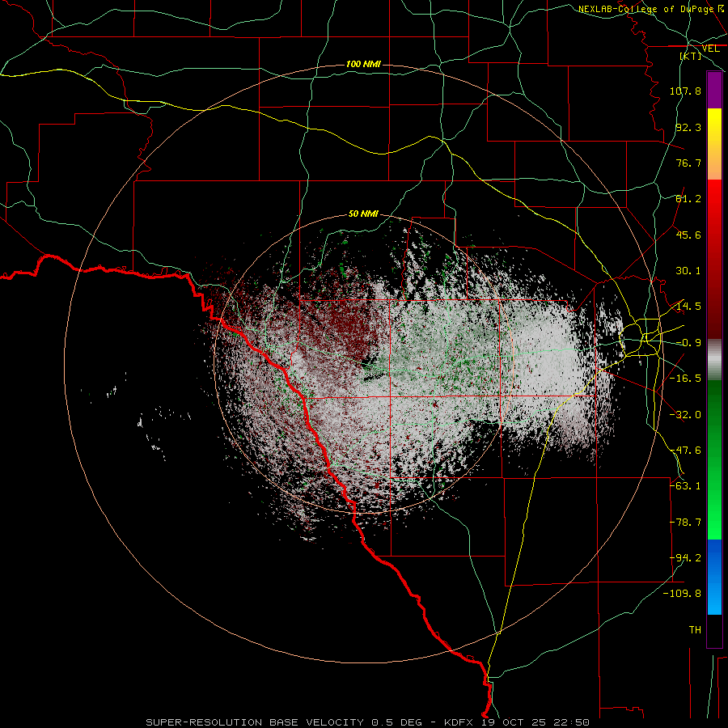The image size is (728, 728).
Task: Click the TH legend label
Action: 695,630
